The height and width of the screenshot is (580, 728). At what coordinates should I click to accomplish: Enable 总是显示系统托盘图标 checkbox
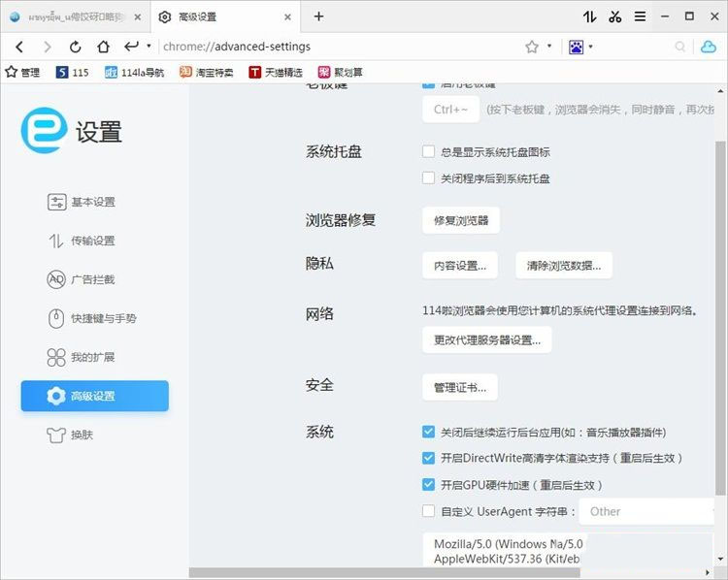point(428,151)
